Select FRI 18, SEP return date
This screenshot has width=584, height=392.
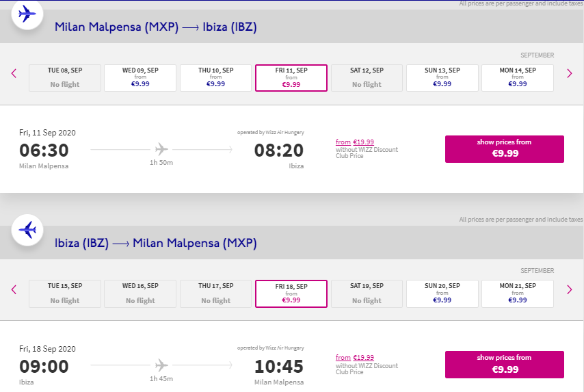click(291, 293)
